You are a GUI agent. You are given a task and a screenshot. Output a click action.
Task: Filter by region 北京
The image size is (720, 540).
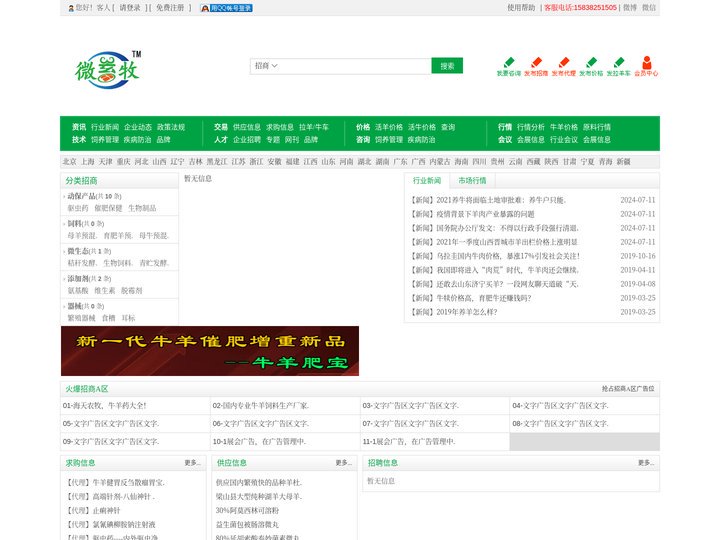(x=70, y=162)
